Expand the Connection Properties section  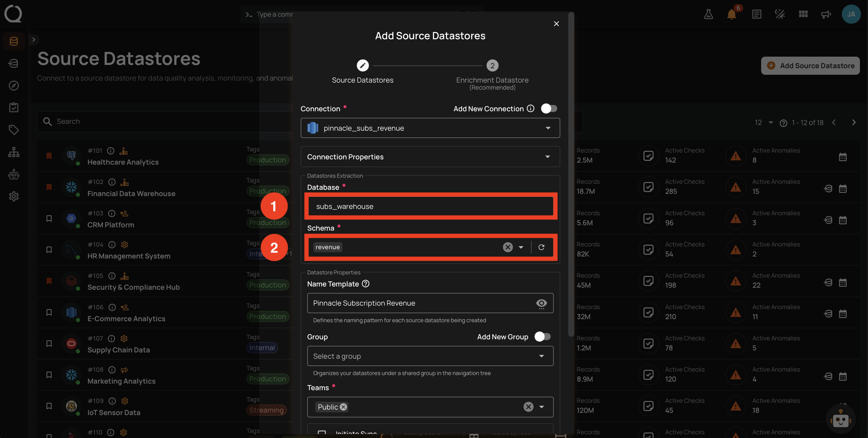(x=430, y=157)
